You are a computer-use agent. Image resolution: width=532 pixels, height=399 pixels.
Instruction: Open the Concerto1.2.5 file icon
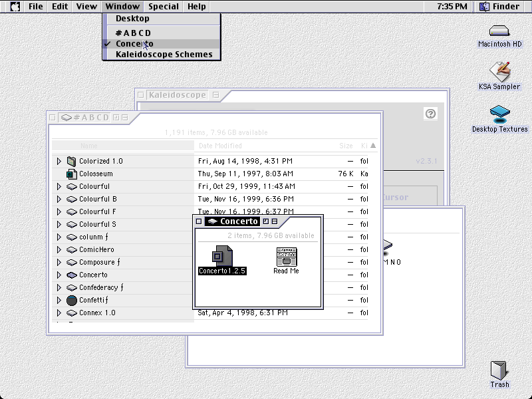[x=223, y=256]
